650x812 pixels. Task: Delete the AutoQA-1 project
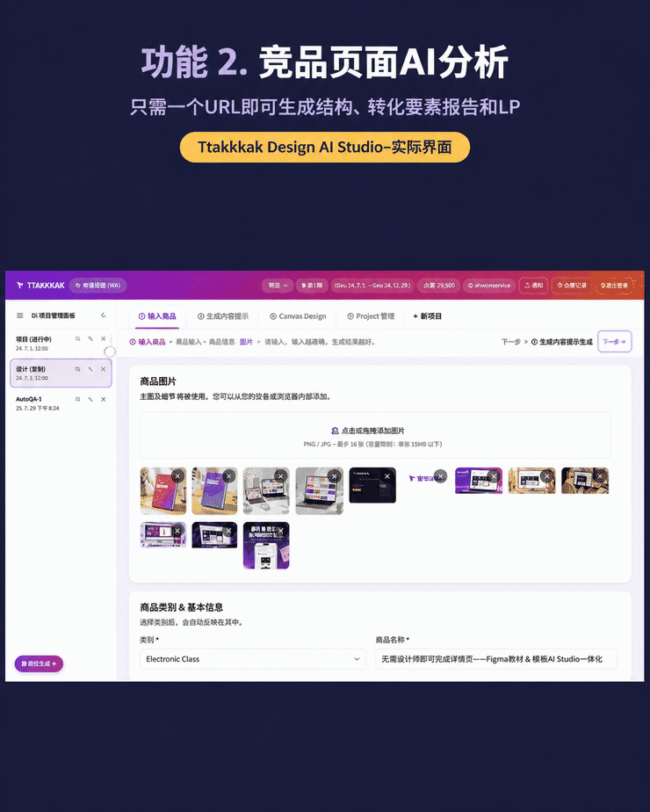[104, 399]
